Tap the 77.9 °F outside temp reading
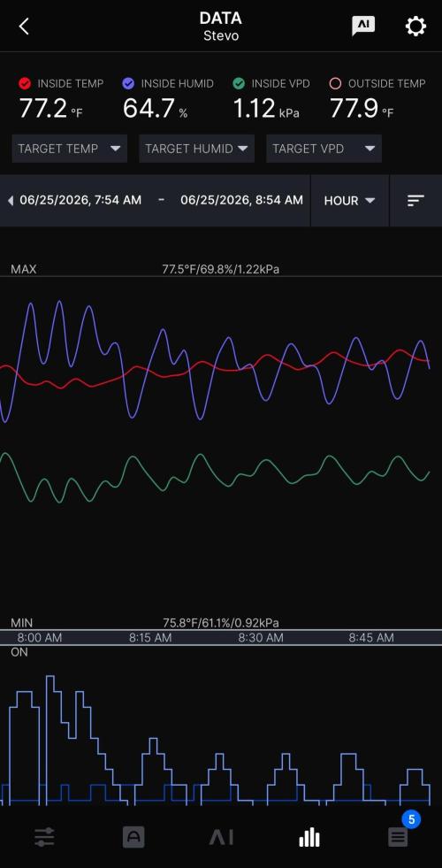This screenshot has width=442, height=868. (x=362, y=109)
